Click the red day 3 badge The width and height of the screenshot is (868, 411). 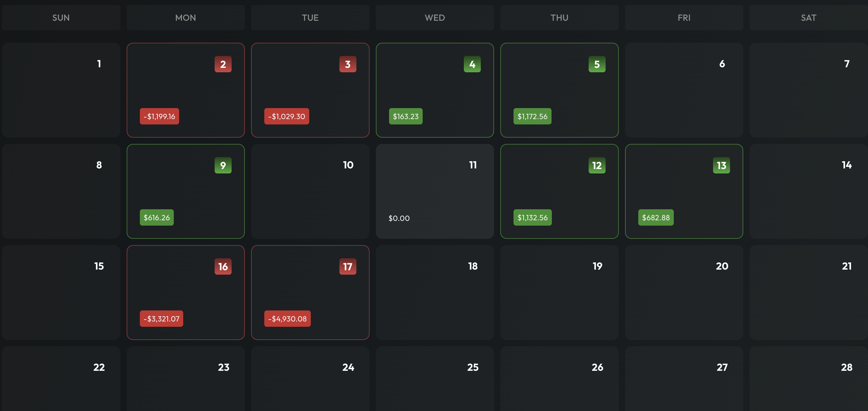347,64
